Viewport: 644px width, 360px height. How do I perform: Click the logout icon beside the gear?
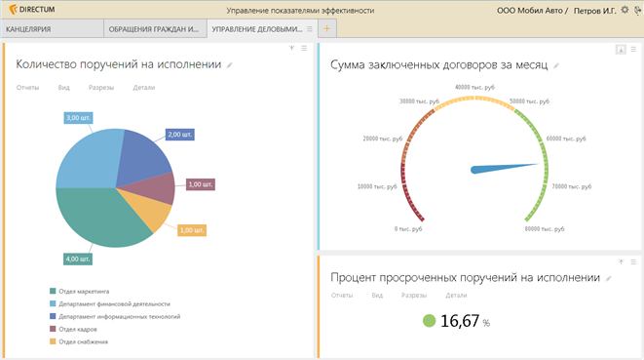pos(638,10)
